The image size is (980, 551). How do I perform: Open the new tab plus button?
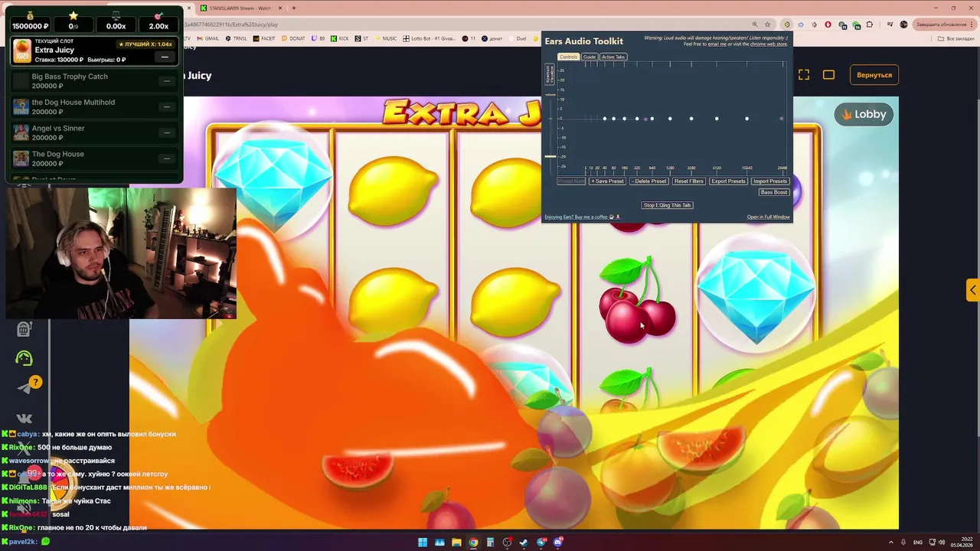pyautogui.click(x=294, y=8)
